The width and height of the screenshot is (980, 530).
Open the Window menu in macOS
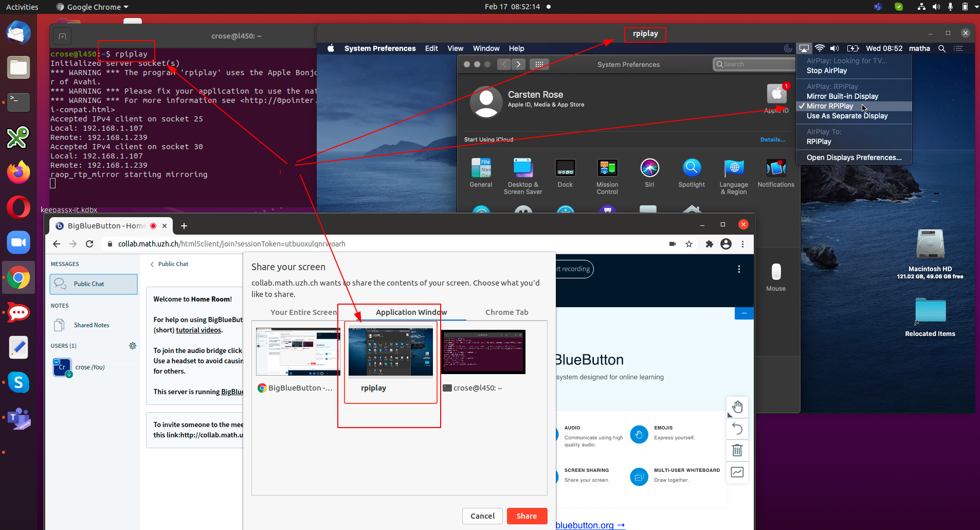click(x=486, y=48)
